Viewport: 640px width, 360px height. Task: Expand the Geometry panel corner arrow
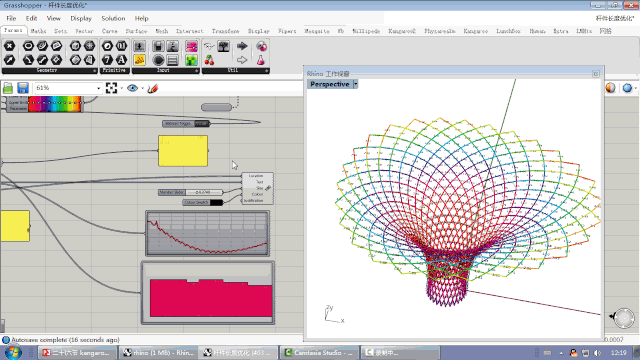pyautogui.click(x=94, y=71)
